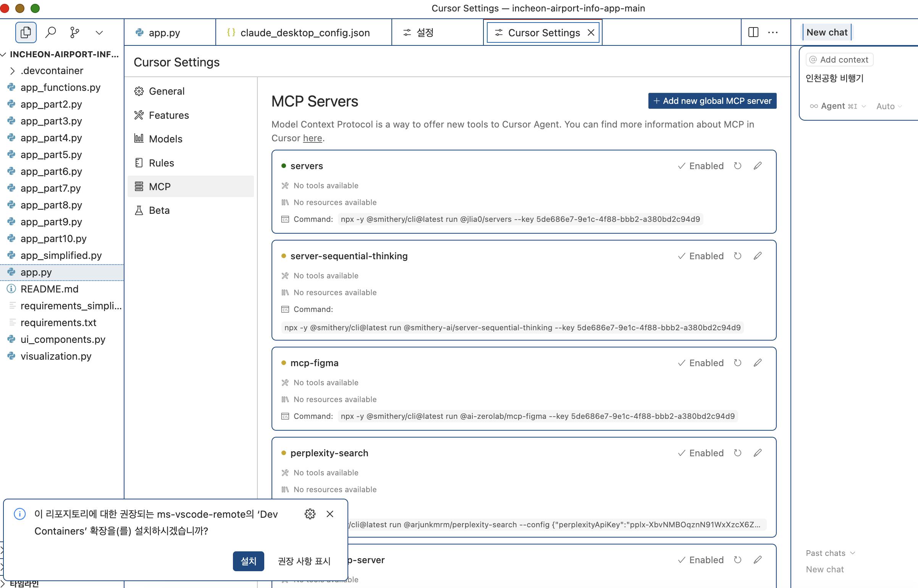Toggle Enabled for servers entry
The image size is (918, 588).
[x=701, y=166]
